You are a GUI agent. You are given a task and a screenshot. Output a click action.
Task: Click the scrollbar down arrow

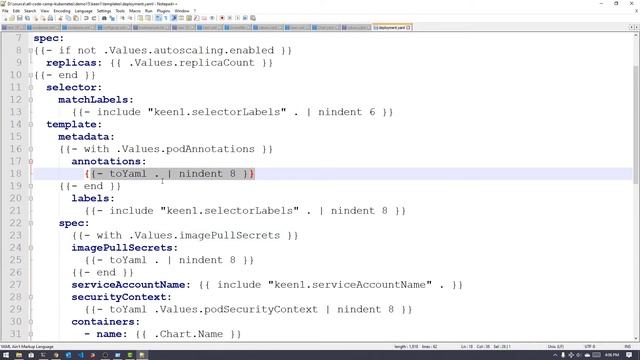(x=636, y=338)
